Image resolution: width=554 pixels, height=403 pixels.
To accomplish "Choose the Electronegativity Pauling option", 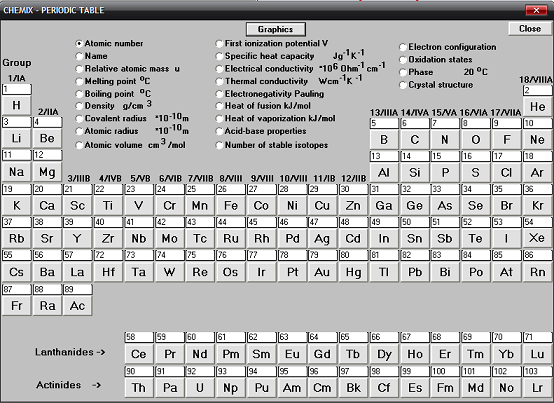I will (x=219, y=94).
